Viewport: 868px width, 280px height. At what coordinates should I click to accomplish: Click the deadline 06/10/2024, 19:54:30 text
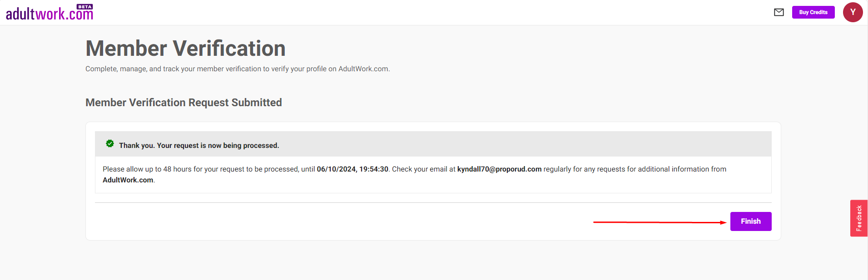(x=352, y=169)
